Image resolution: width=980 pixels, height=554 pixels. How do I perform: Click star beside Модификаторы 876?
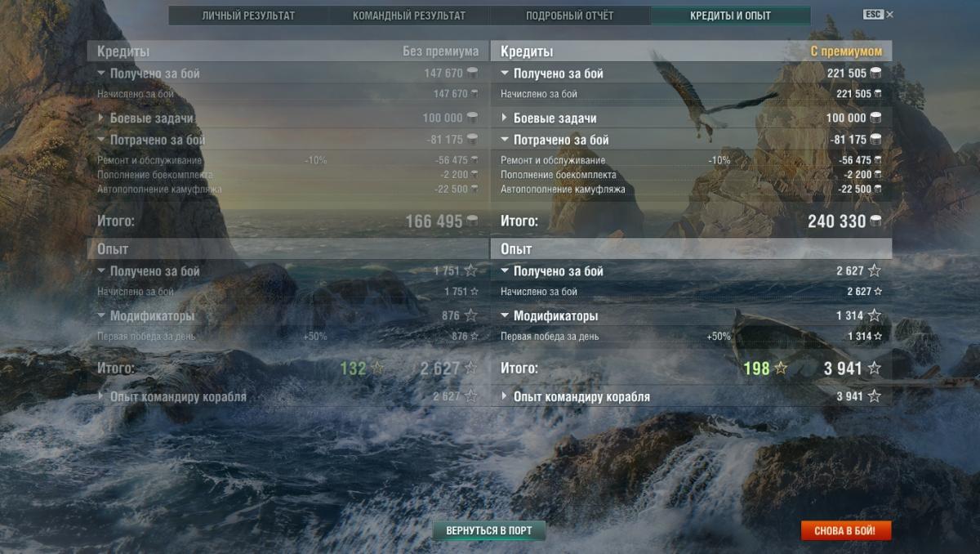tap(471, 315)
